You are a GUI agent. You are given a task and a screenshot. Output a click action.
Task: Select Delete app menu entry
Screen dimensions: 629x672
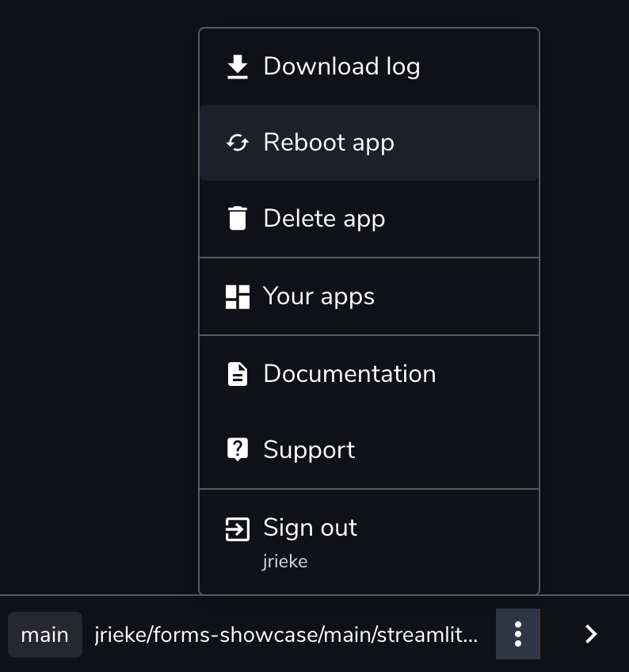tap(324, 219)
